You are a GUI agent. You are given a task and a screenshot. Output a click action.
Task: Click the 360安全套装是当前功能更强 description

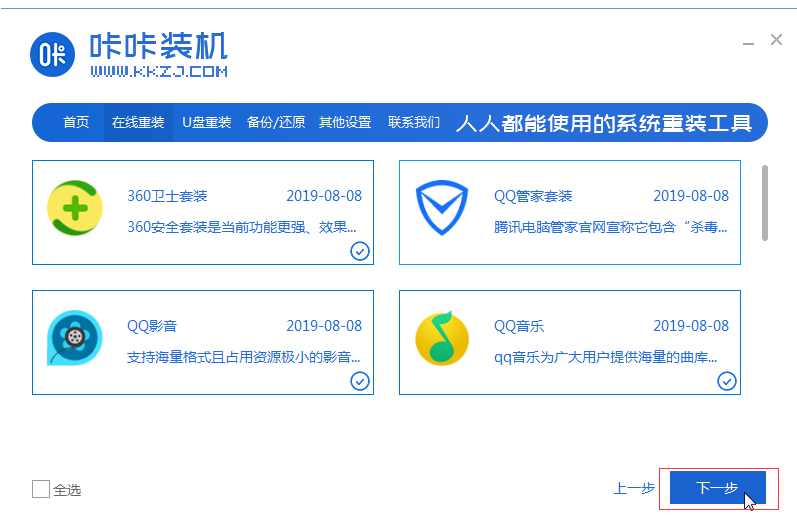242,227
